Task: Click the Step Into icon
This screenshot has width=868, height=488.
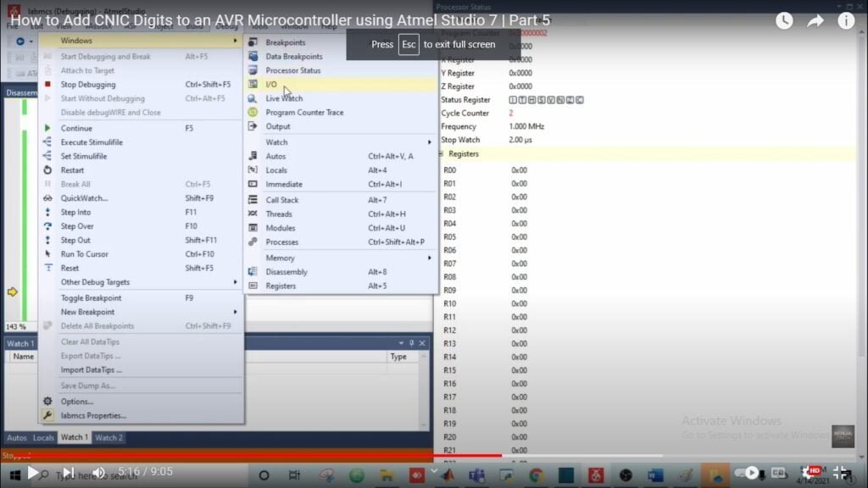Action: [x=47, y=212]
